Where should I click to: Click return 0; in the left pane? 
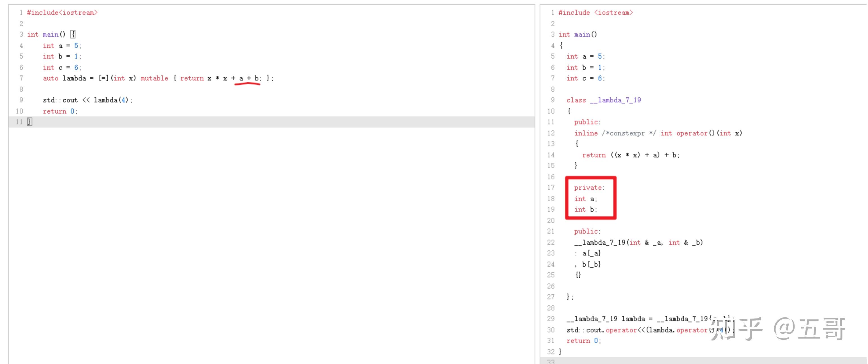(60, 111)
